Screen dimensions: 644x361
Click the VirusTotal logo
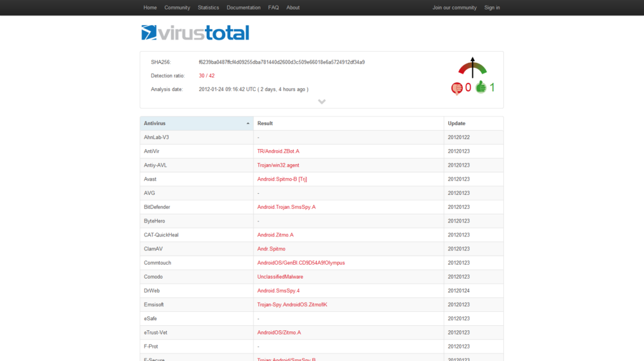point(195,33)
